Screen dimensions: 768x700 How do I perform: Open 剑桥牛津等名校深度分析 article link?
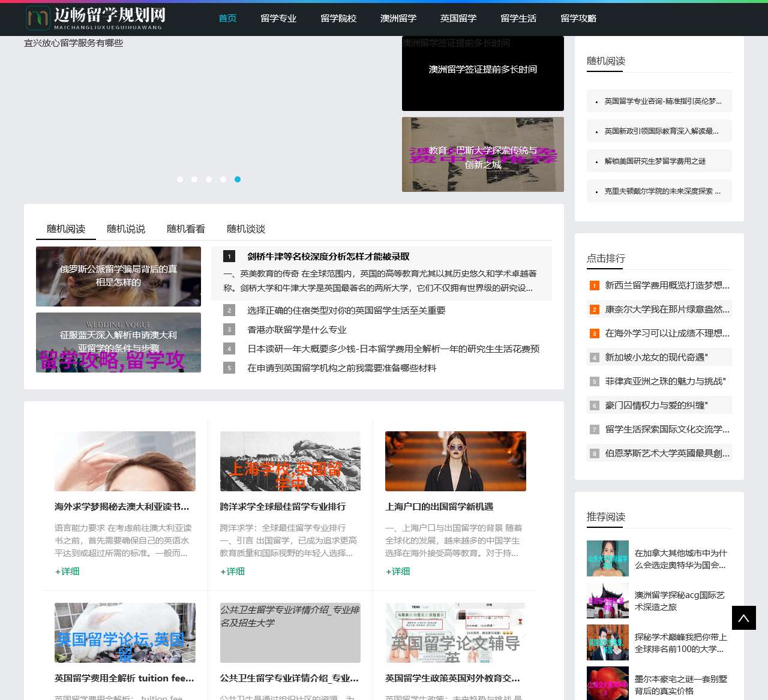pyautogui.click(x=328, y=256)
